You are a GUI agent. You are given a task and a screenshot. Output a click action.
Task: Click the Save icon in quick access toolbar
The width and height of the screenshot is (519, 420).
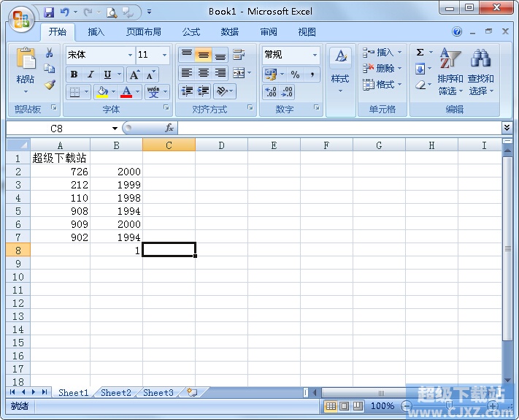coord(49,12)
